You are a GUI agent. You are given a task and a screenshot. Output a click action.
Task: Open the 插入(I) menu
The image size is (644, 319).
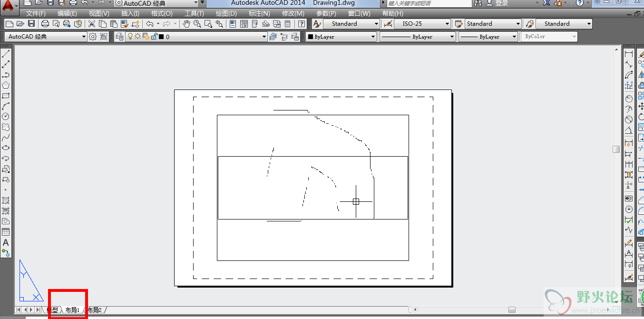pos(130,13)
